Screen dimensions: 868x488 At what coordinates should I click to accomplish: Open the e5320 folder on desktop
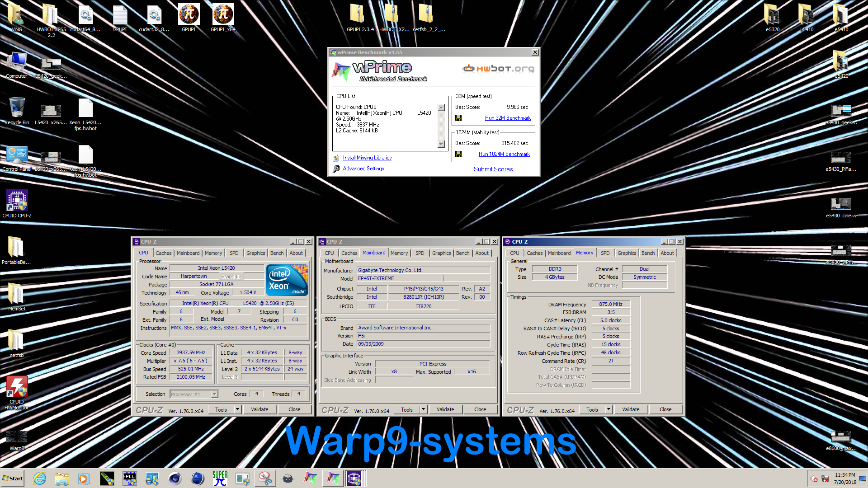[x=772, y=14]
